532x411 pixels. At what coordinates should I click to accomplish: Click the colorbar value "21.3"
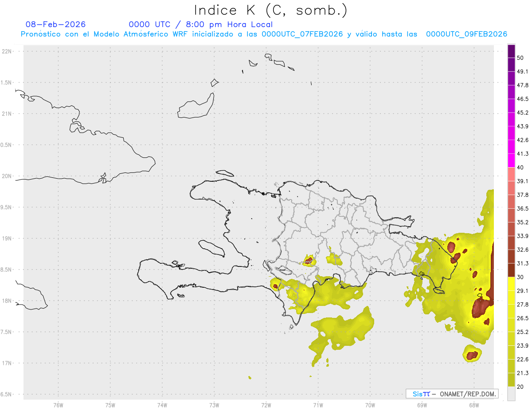pyautogui.click(x=523, y=373)
